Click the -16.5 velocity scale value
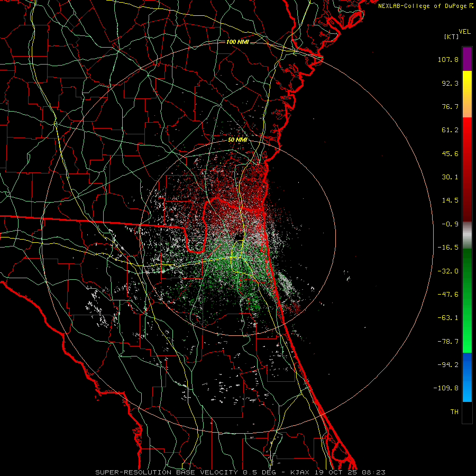 click(448, 248)
